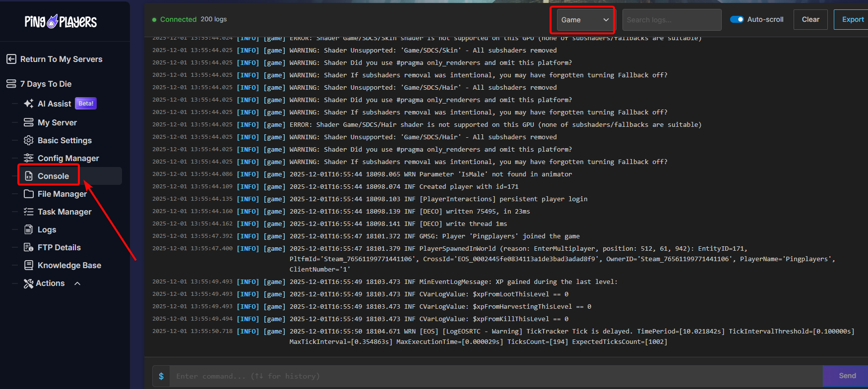Click the Config Manager sliders icon
868x389 pixels.
pos(29,158)
